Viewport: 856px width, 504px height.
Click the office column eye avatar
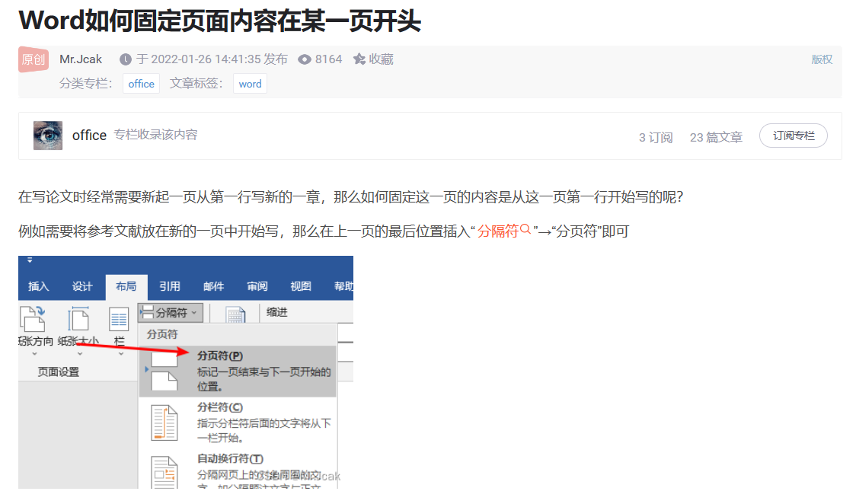tap(48, 136)
